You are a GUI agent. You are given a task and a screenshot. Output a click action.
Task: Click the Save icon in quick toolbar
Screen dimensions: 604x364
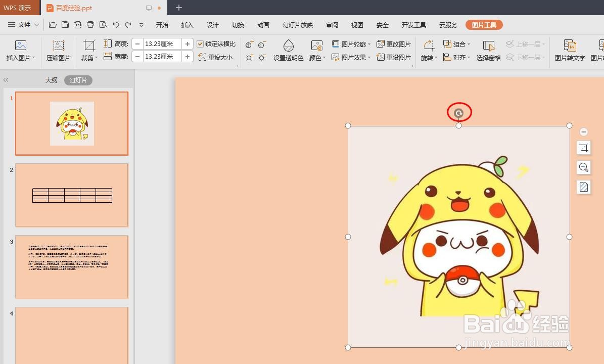point(65,25)
